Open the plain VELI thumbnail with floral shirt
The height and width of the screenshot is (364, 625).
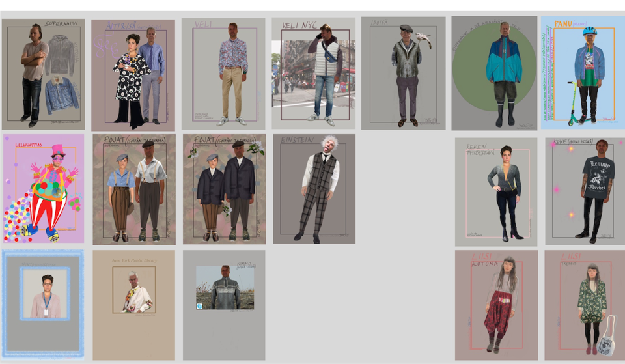pos(223,74)
